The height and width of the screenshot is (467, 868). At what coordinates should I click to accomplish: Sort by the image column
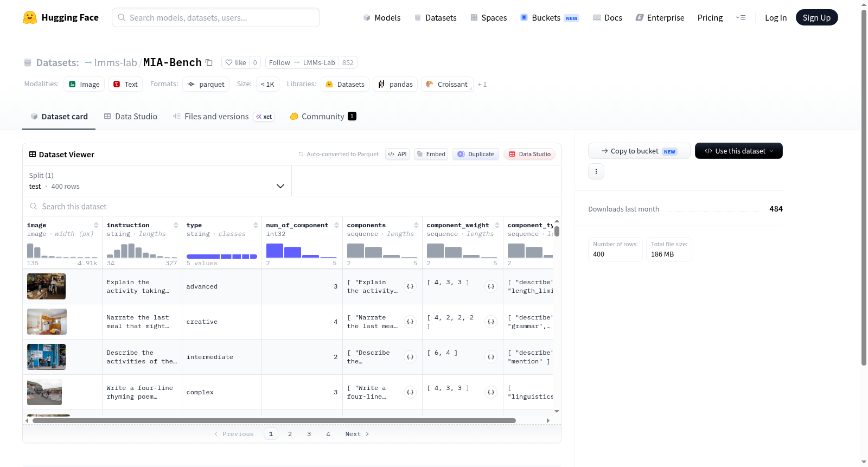pos(96,225)
